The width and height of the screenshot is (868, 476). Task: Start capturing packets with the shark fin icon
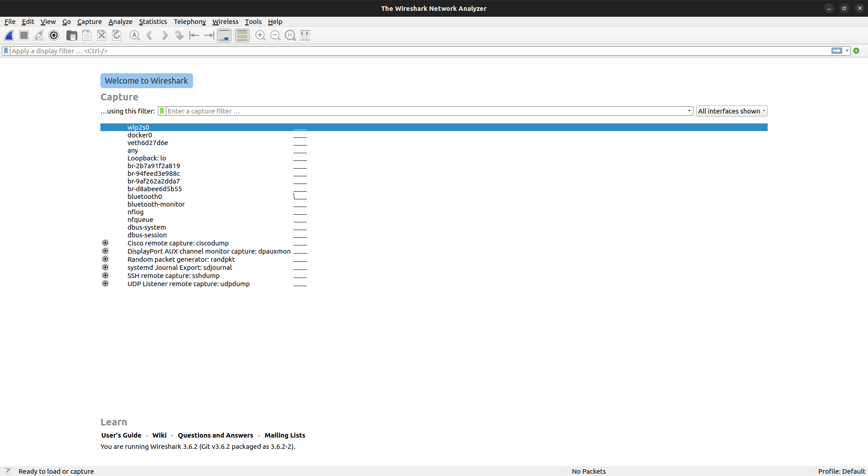(x=9, y=35)
